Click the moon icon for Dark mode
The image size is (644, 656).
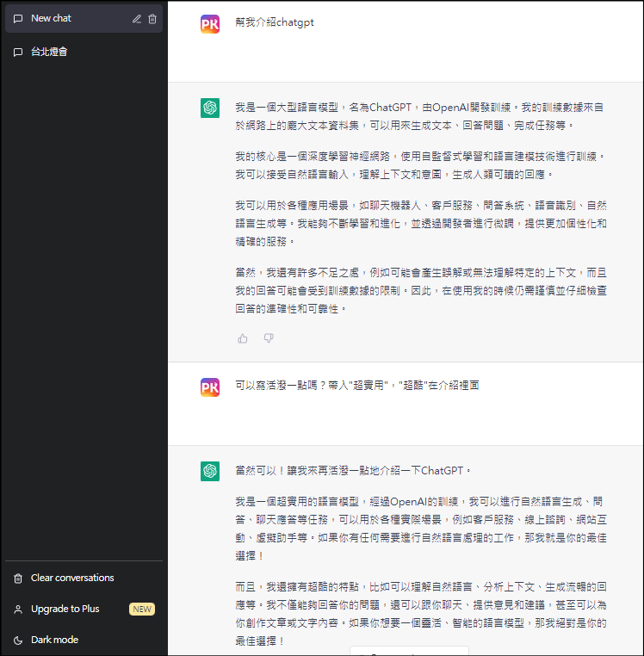tap(18, 641)
